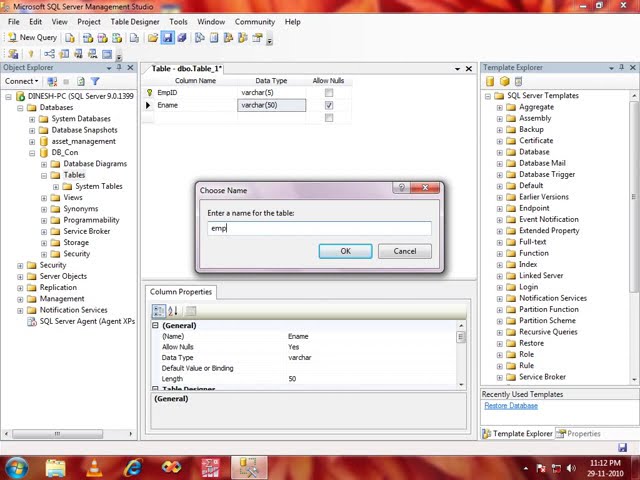Open an Analysis Services DMX Query

[102, 38]
